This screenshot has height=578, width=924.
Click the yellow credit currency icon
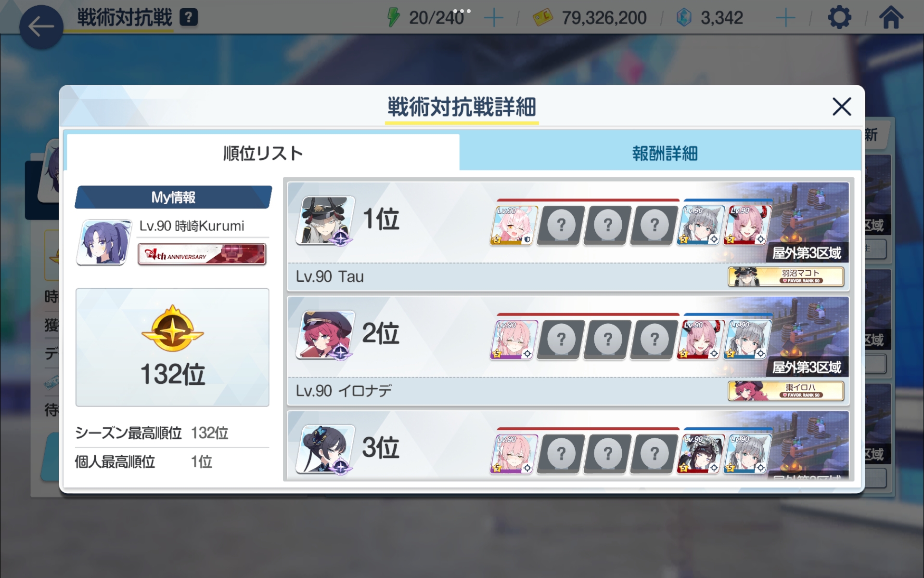tap(543, 18)
